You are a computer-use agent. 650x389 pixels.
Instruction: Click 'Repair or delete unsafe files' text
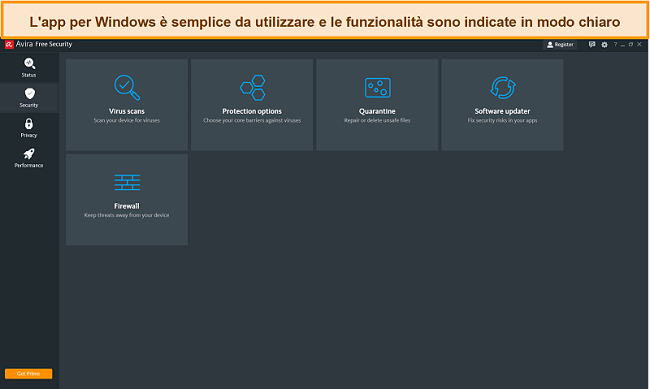click(x=377, y=121)
